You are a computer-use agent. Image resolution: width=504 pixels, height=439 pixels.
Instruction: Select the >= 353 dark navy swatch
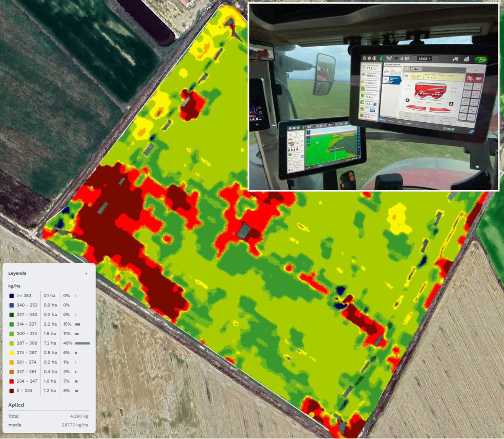click(x=11, y=296)
